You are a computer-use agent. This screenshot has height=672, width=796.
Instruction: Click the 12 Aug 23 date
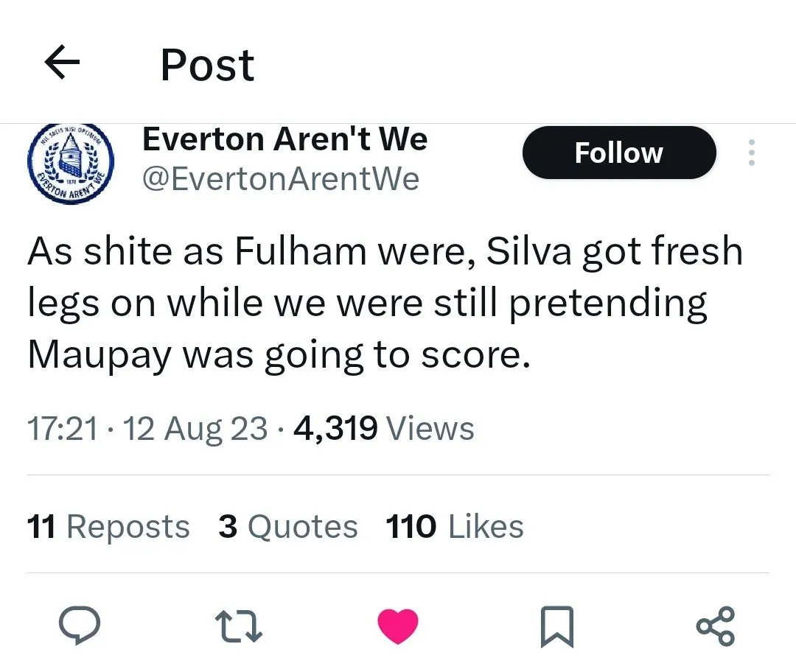tap(195, 428)
